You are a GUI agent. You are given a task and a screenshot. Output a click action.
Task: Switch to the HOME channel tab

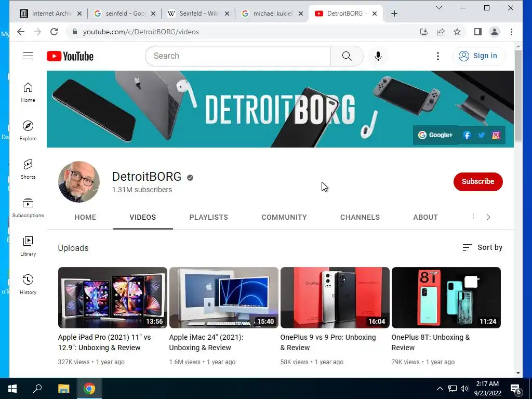(85, 217)
